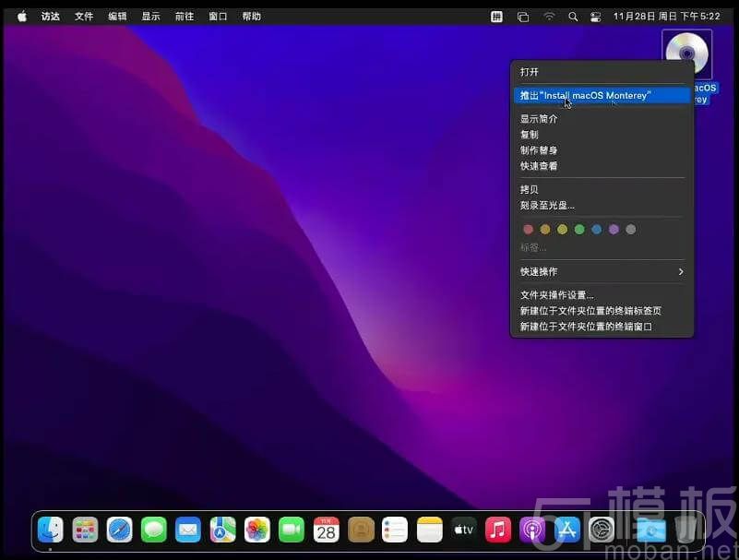Expand the 快速操作 submenu chevron
Image resolution: width=739 pixels, height=560 pixels.
point(680,271)
